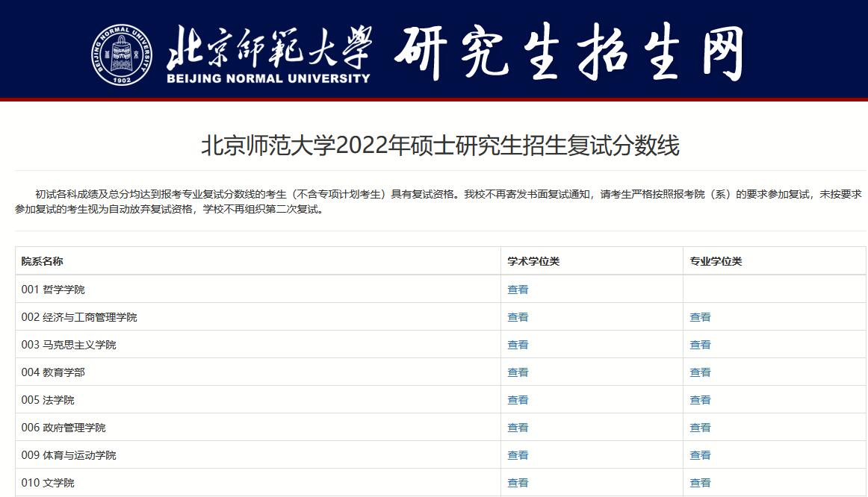Check academic scores of 009 体育与运动学院

(517, 454)
